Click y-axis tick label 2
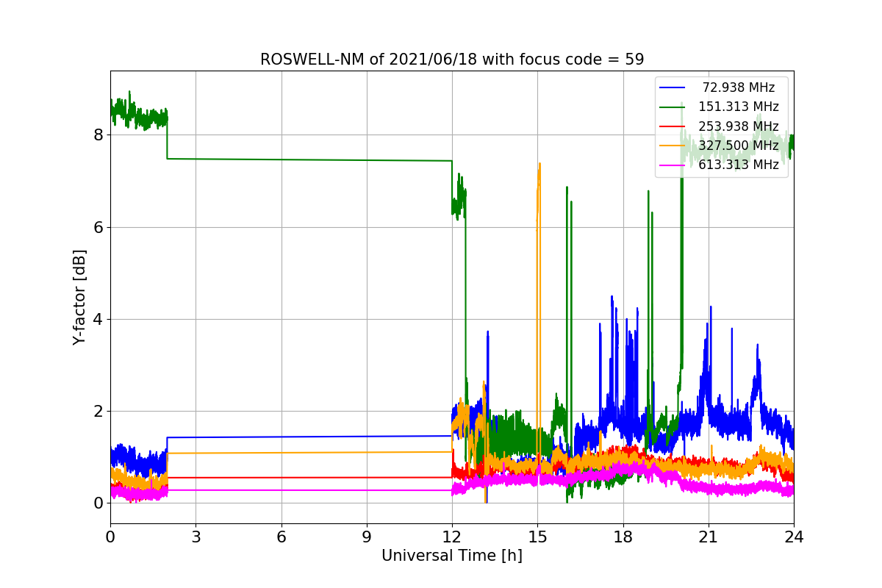The image size is (882, 588). [98, 411]
